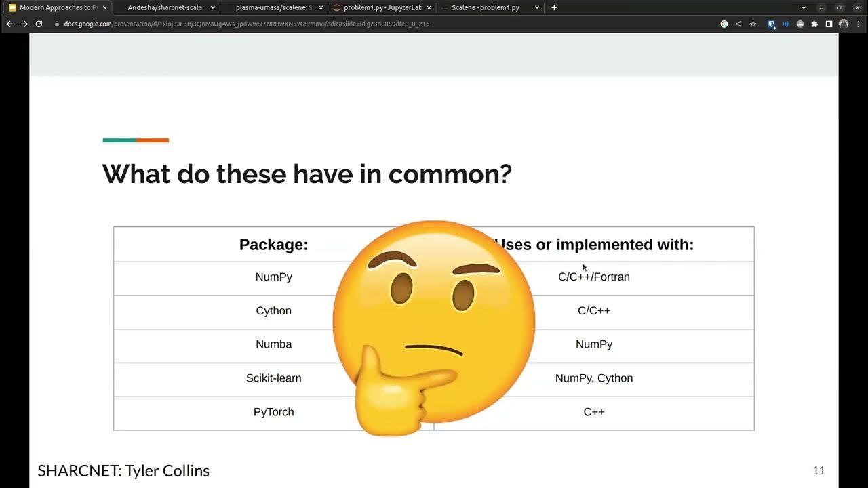Go forward to the next page

(24, 24)
